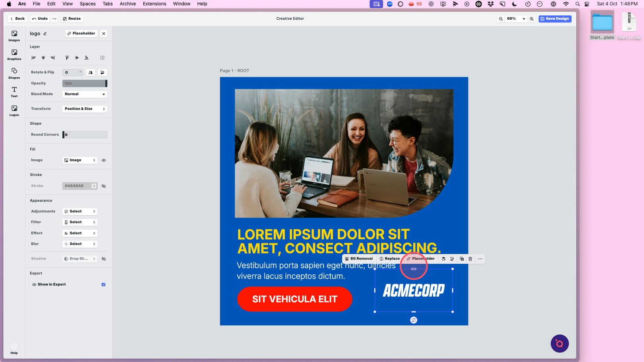Delete the selected logo element
The height and width of the screenshot is (362, 644).
(470, 259)
